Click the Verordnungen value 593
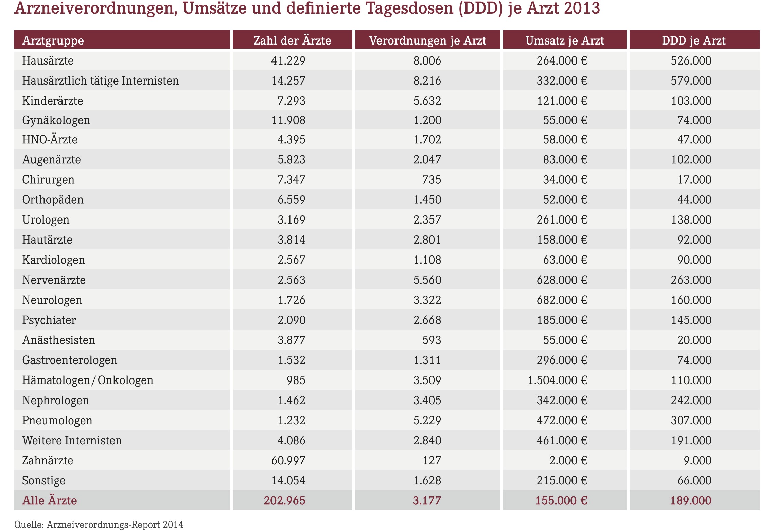The width and height of the screenshot is (774, 532). click(x=432, y=340)
